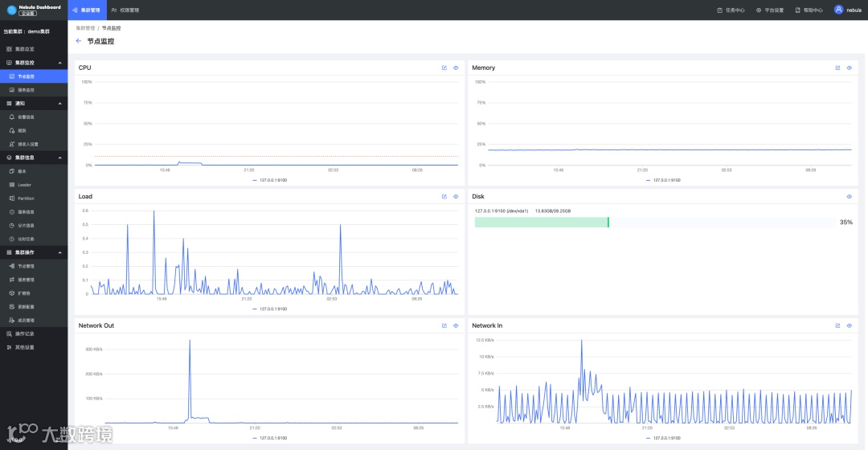Edit the Network In chart with pencil icon
The width and height of the screenshot is (868, 450).
pos(837,326)
